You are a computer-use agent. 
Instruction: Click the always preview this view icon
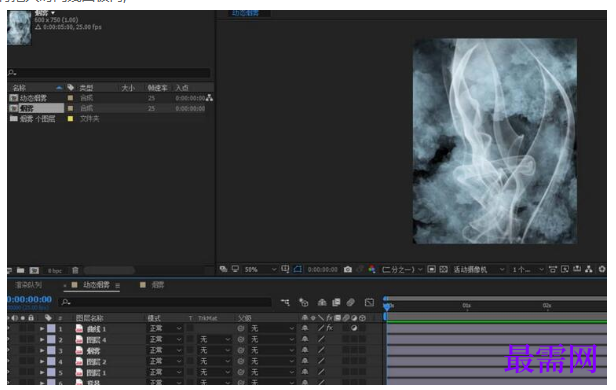click(224, 269)
